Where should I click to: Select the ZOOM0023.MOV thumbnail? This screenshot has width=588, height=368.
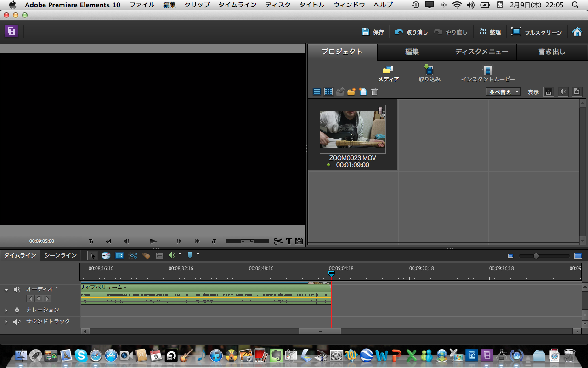click(x=353, y=129)
